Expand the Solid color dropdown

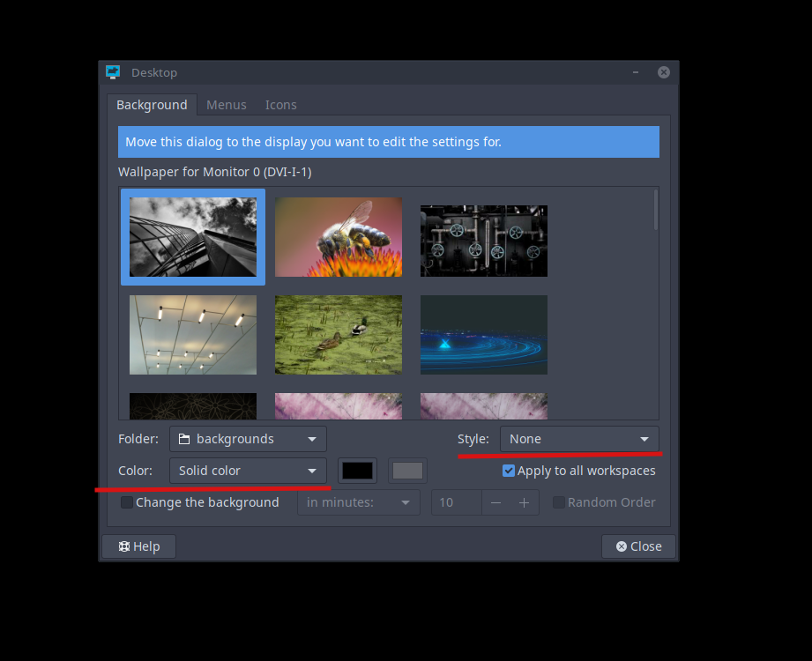(248, 471)
